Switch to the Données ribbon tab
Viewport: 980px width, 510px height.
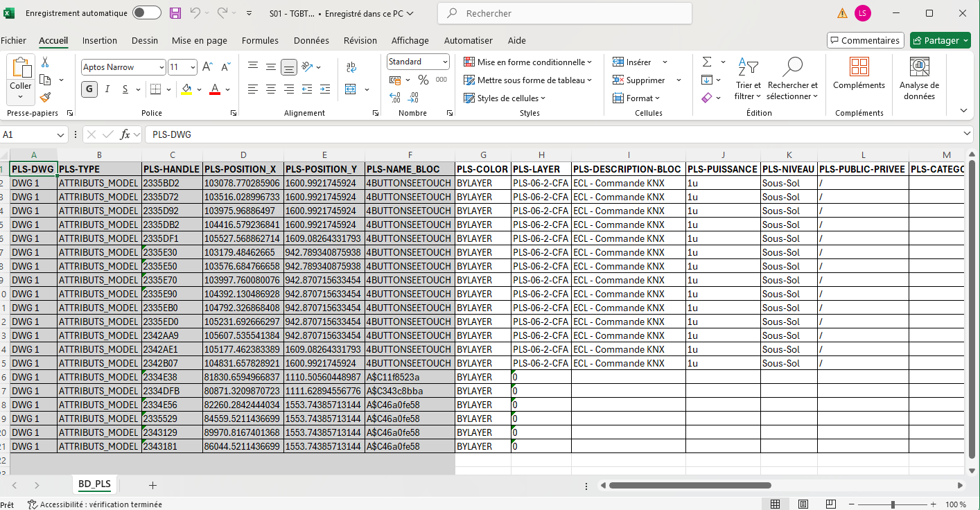point(311,40)
